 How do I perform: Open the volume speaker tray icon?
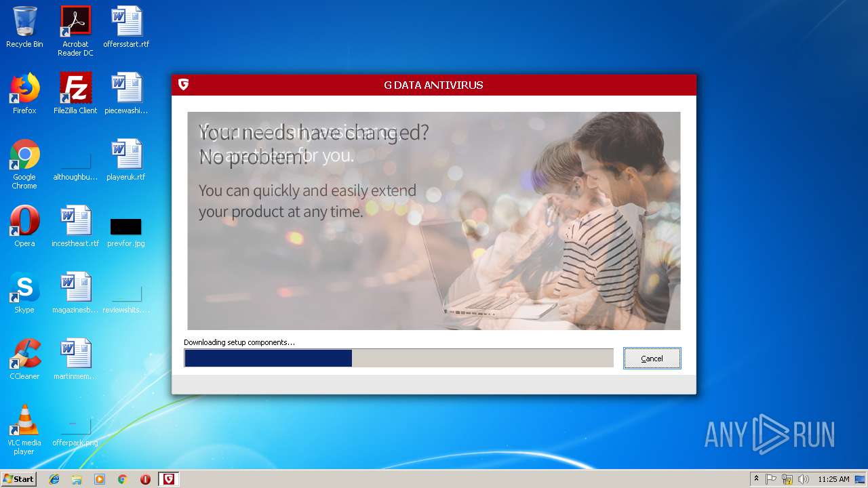click(804, 479)
